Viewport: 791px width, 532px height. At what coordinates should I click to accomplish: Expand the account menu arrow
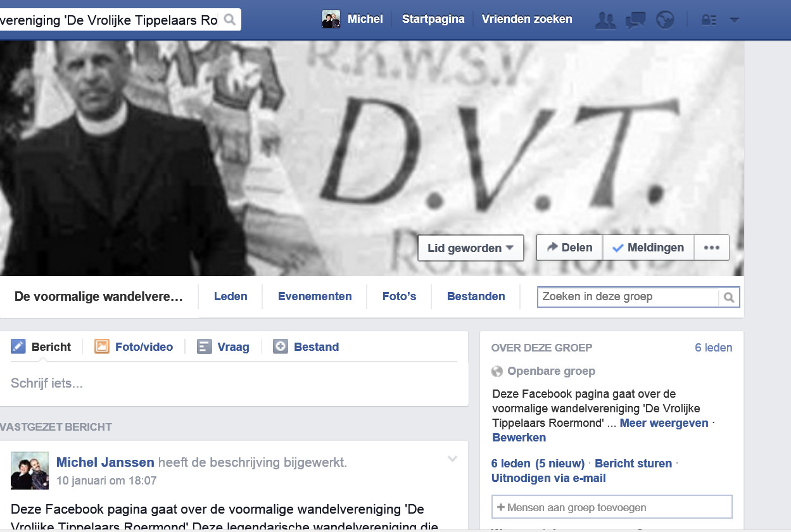tap(735, 20)
